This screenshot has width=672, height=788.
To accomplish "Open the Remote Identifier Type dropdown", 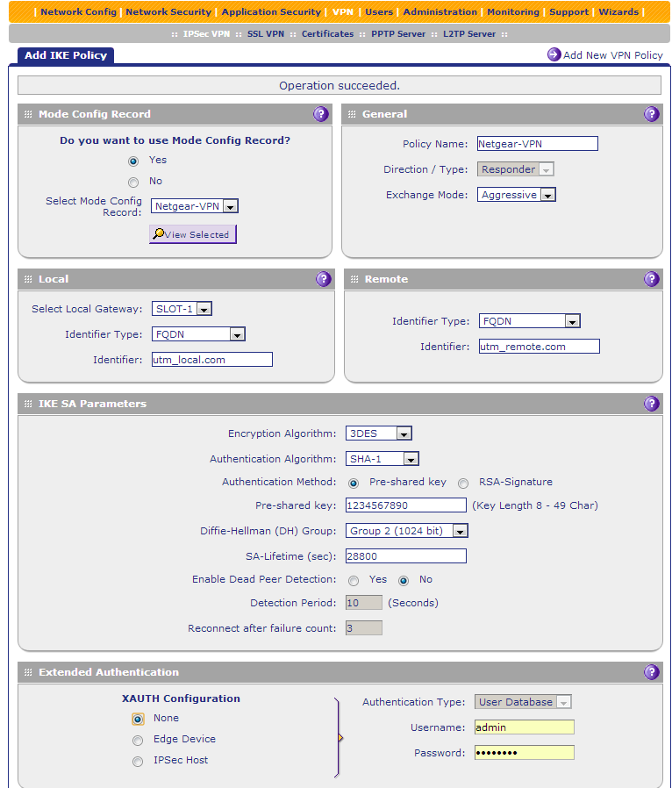I will coord(530,321).
